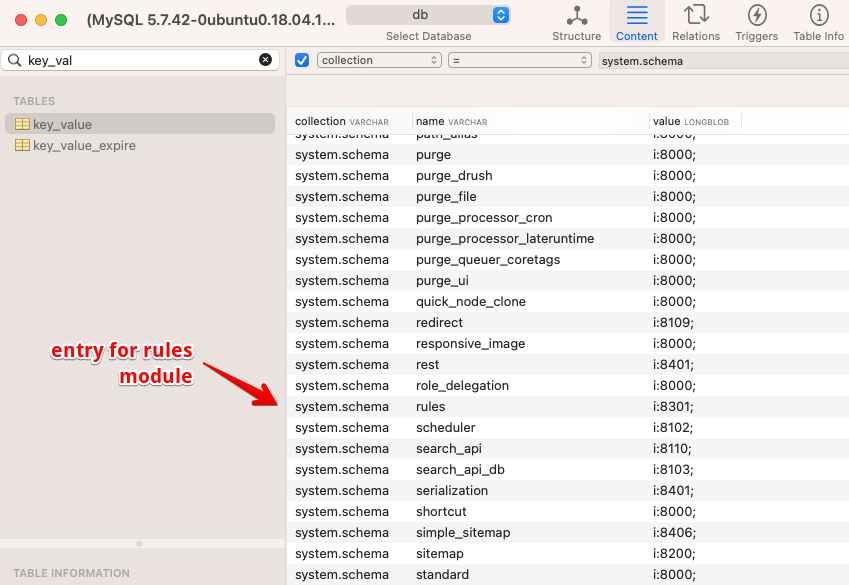
Task: Select the search_api_db row
Action: click(567, 470)
